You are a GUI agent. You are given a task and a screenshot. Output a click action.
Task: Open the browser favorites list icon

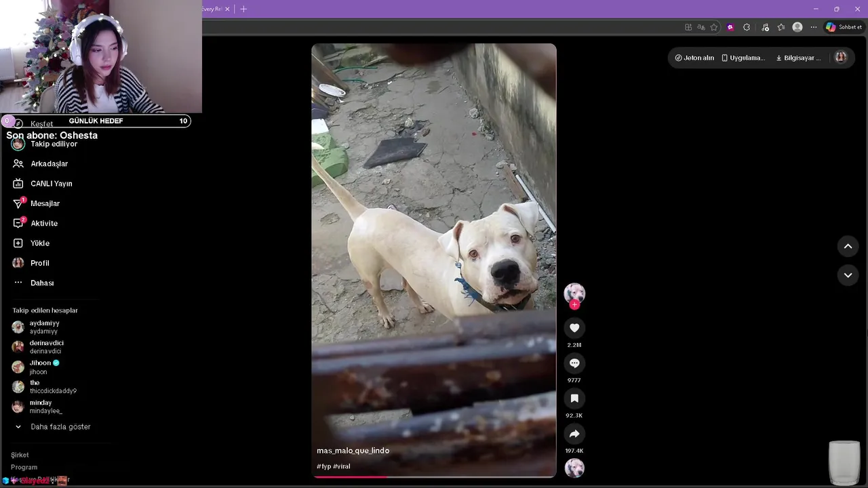point(781,27)
